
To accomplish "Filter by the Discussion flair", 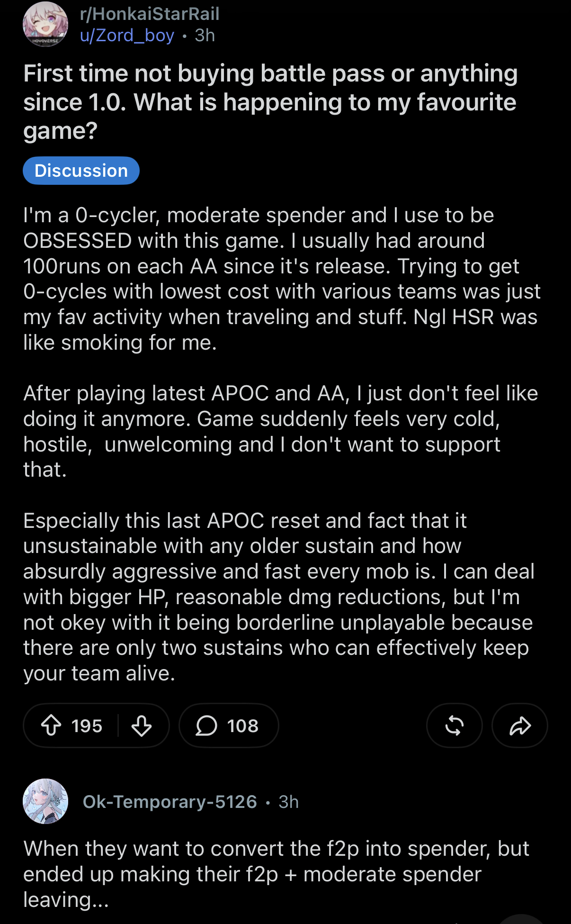I will [81, 171].
